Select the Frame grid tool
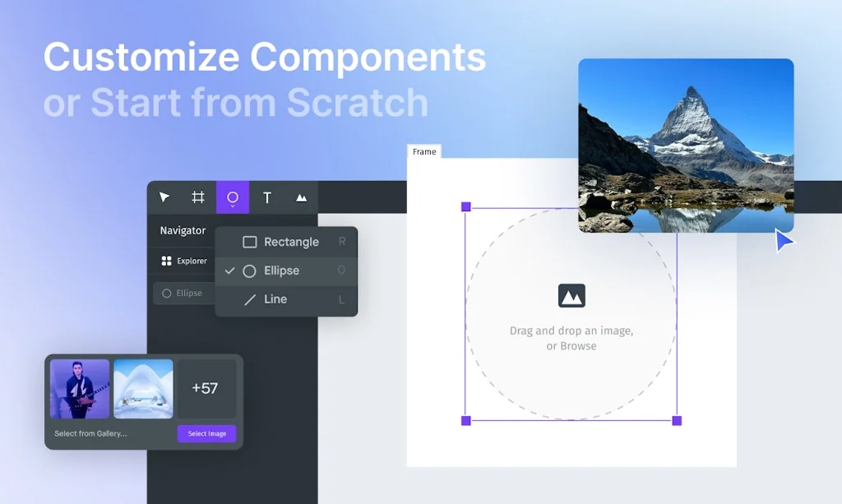Viewport: 842px width, 504px height. click(198, 197)
